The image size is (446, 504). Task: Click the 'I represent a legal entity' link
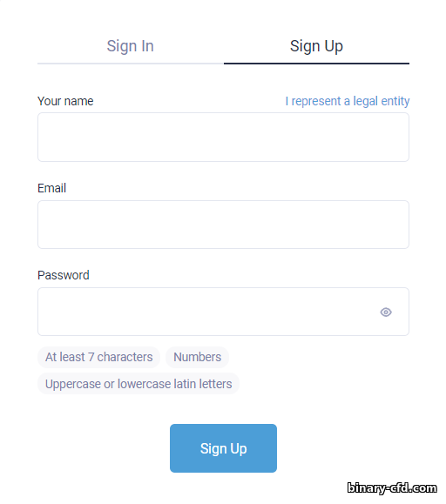pyautogui.click(x=348, y=101)
